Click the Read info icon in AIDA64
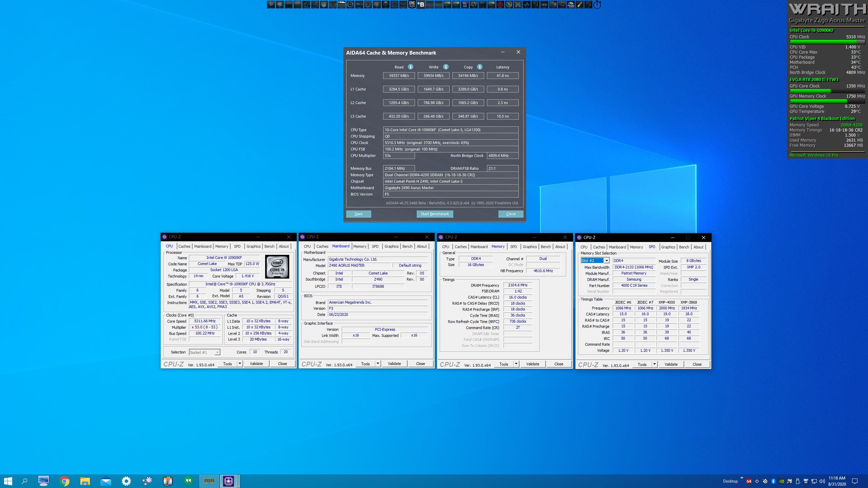 [x=410, y=67]
